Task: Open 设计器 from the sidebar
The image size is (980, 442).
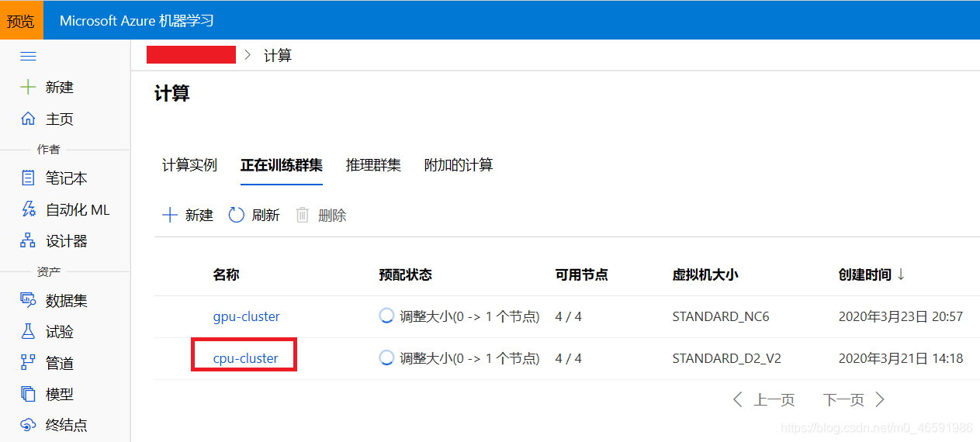Action: [x=67, y=240]
